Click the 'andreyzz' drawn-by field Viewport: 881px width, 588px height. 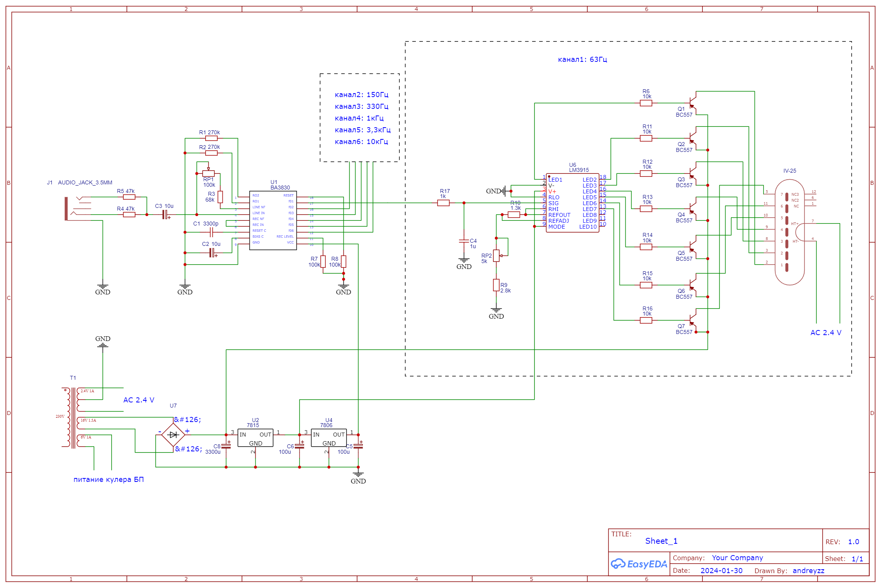tap(808, 571)
